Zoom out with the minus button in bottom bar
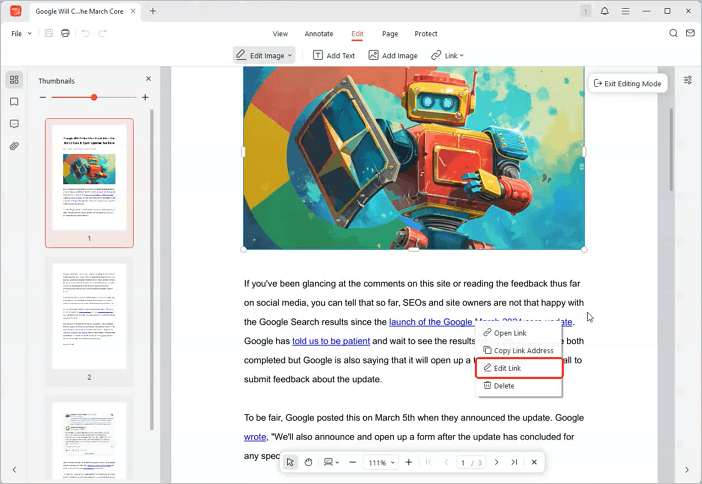702x484 pixels. 353,462
